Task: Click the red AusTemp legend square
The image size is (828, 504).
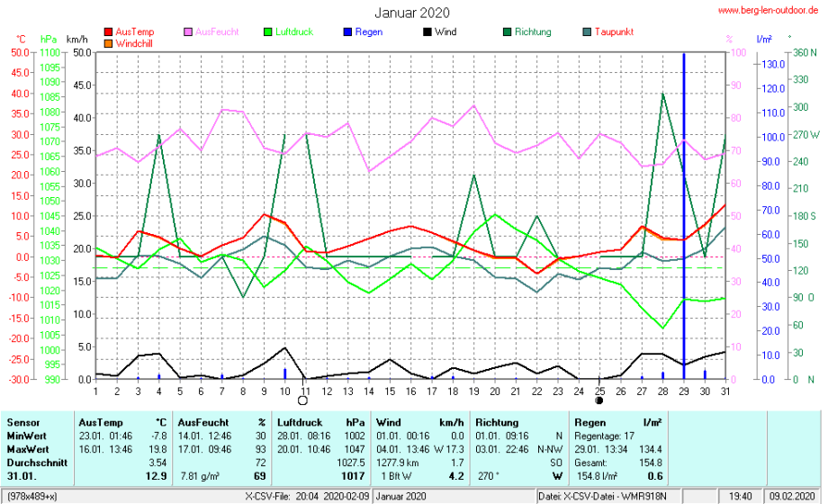Action: (x=109, y=32)
